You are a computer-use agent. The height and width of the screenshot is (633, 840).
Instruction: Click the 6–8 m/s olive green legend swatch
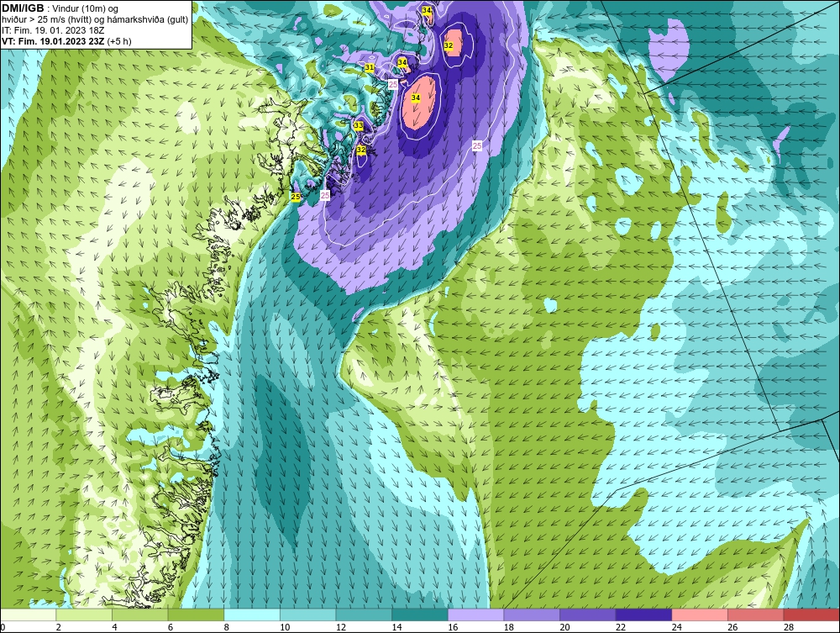coord(196,615)
